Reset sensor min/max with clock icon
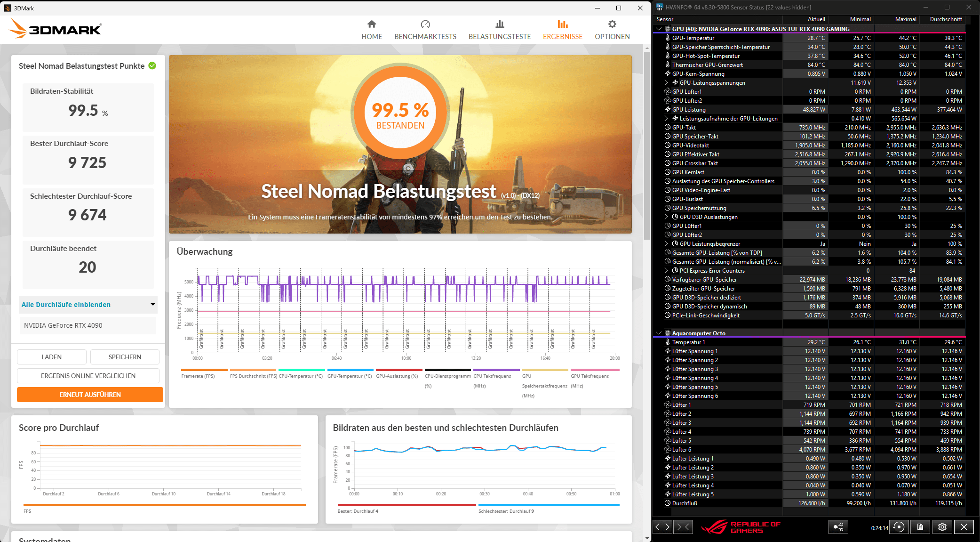Viewport: 980px width, 542px height. click(x=899, y=527)
